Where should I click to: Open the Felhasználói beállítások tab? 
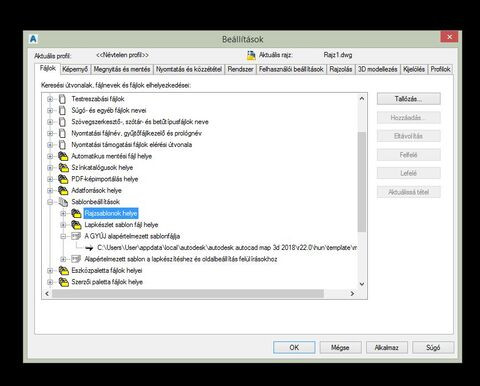pos(291,69)
